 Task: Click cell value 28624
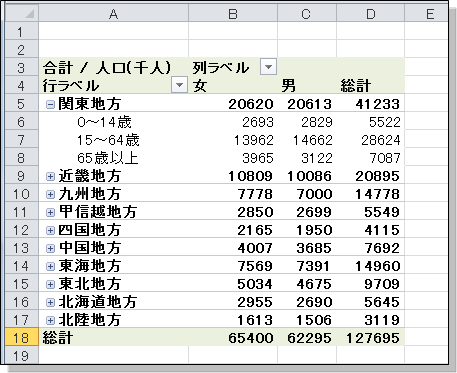[x=381, y=140]
